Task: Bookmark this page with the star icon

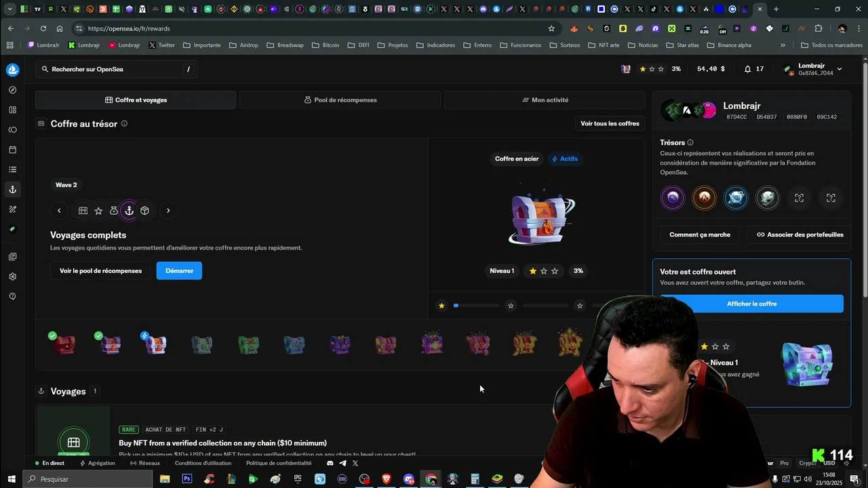Action: (551, 28)
